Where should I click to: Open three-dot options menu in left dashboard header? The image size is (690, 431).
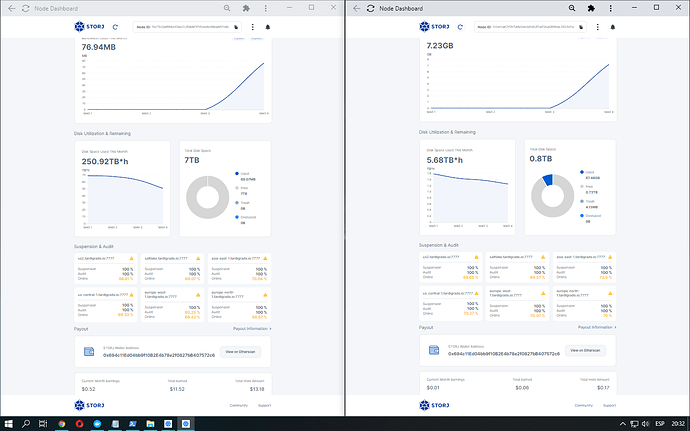[251, 29]
